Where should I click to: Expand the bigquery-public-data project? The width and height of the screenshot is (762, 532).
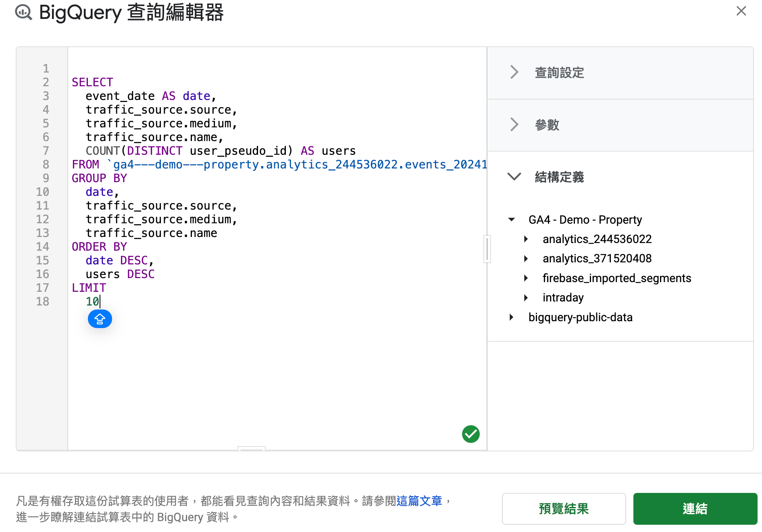[x=511, y=317]
